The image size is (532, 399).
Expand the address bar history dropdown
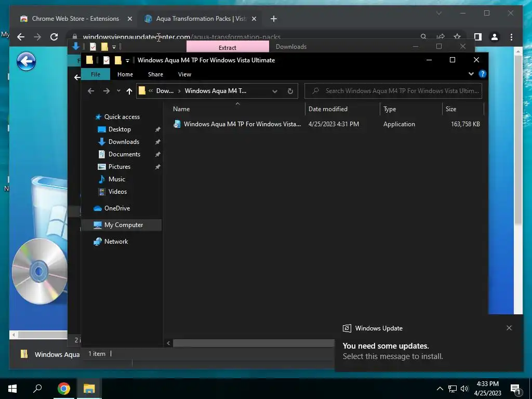click(x=275, y=91)
